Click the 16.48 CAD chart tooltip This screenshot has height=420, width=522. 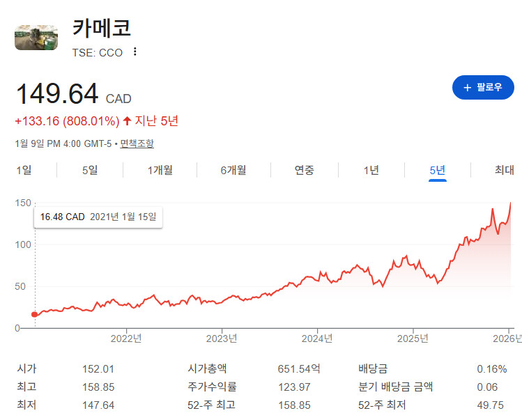98,217
